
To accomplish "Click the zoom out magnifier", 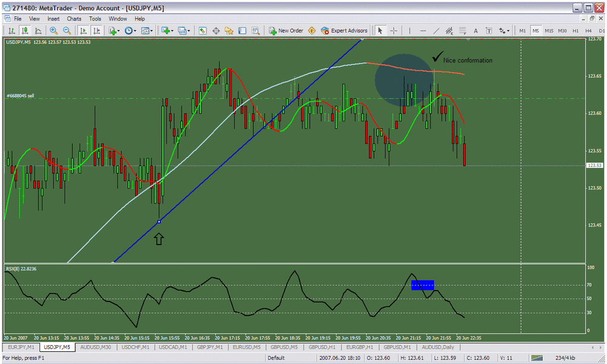I will pos(67,30).
